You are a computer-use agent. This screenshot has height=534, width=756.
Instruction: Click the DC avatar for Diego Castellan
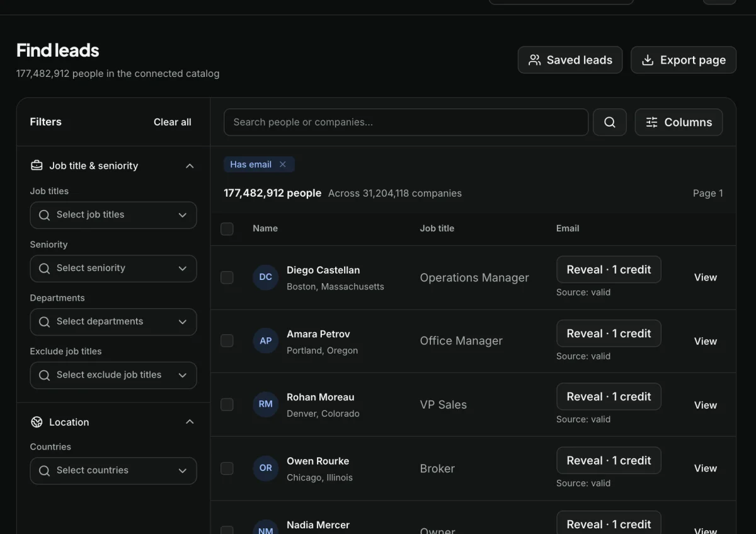tap(266, 277)
